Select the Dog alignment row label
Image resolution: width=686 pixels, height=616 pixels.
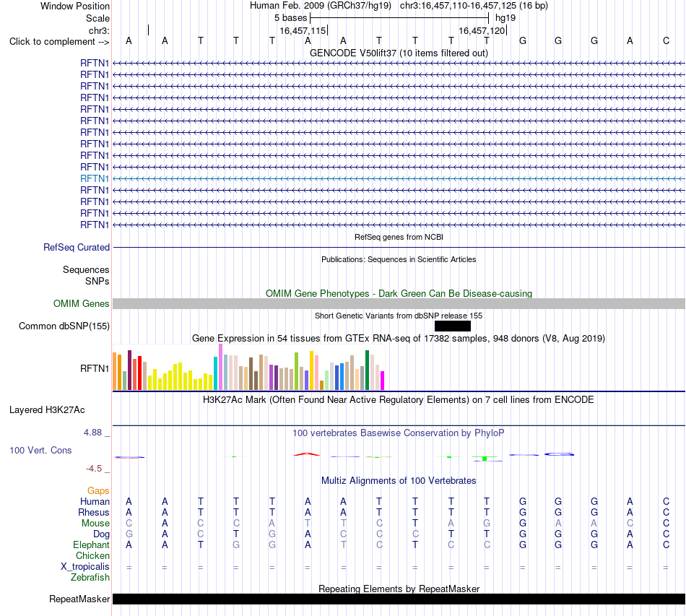point(102,534)
